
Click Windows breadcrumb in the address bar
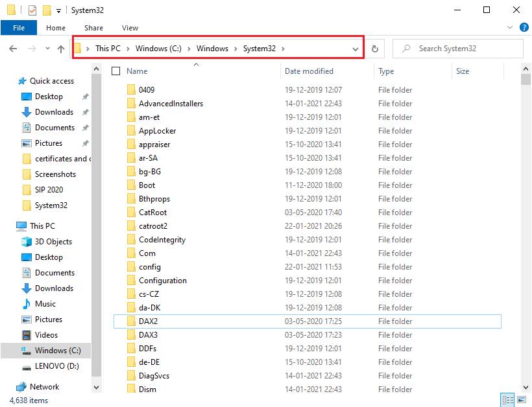(212, 49)
